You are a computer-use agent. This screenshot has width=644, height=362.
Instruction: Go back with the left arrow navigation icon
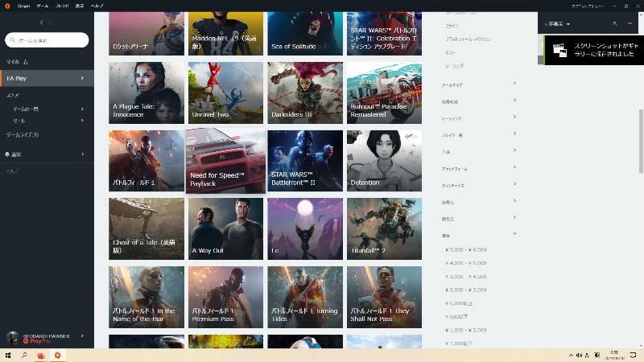pyautogui.click(x=42, y=23)
